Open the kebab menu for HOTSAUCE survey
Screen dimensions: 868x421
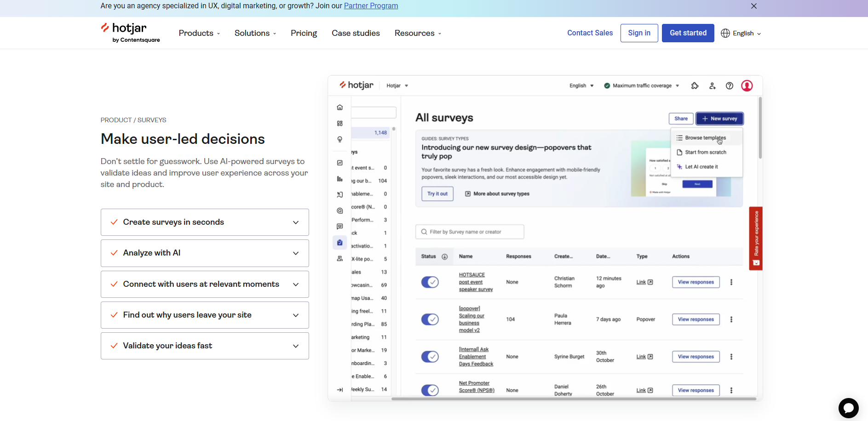[731, 282]
